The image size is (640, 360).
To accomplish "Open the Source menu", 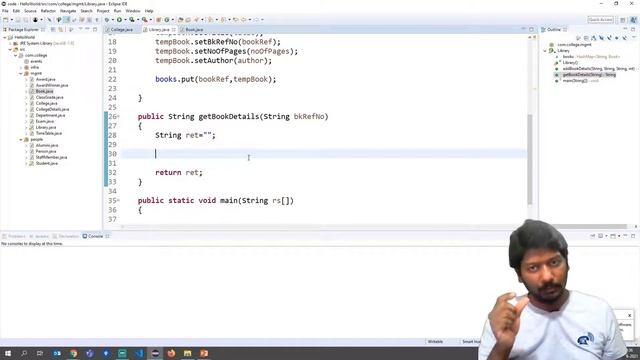I will (x=30, y=11).
